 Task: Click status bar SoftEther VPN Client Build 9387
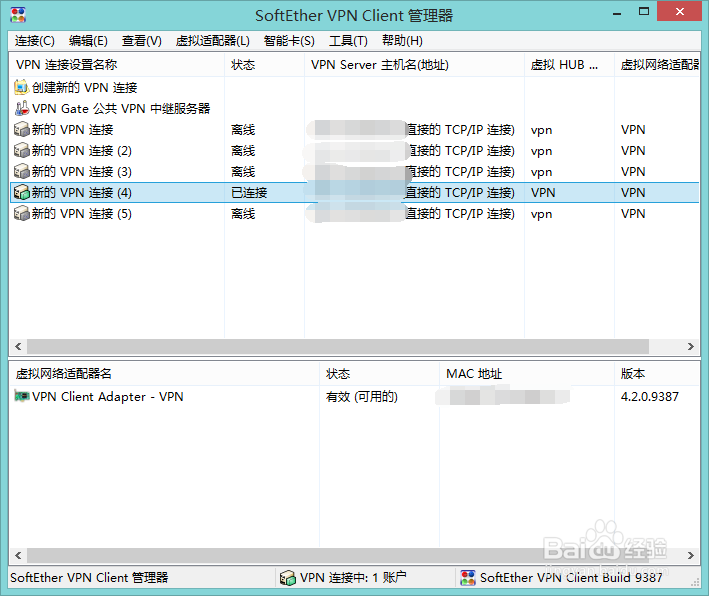tap(571, 578)
